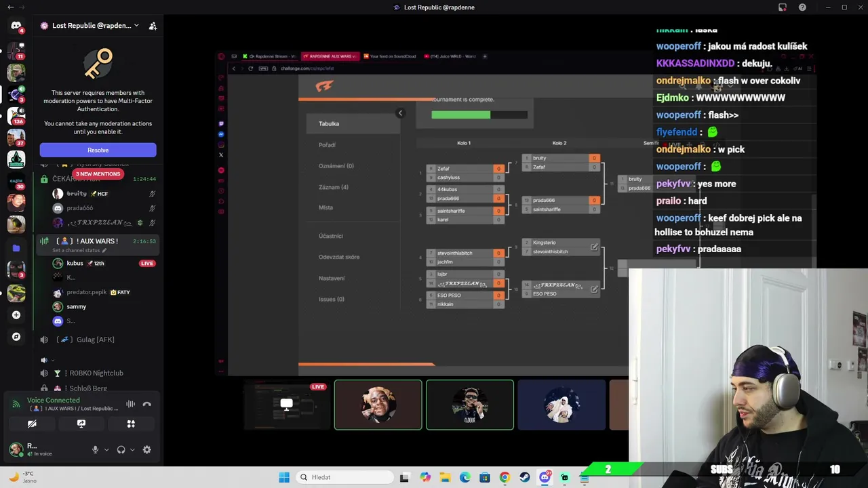
Task: Join the R0BK0 Nightclub voice channel
Action: click(x=97, y=373)
